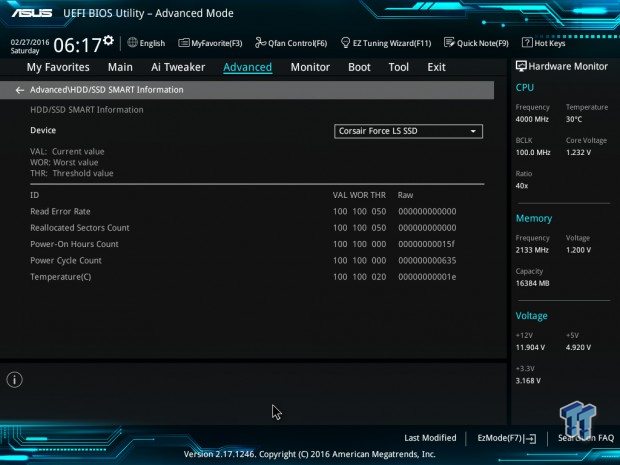Click the Raw column header
The width and height of the screenshot is (620, 465).
click(x=405, y=195)
